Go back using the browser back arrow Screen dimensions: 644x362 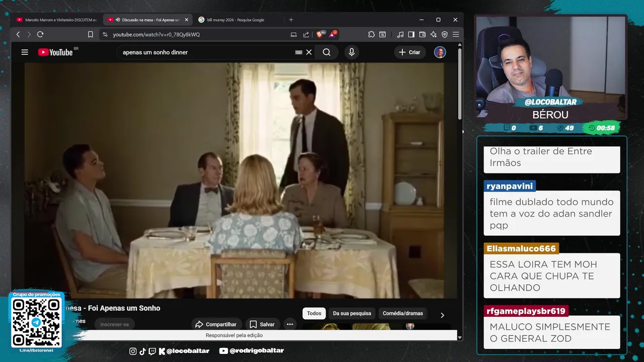click(x=18, y=34)
